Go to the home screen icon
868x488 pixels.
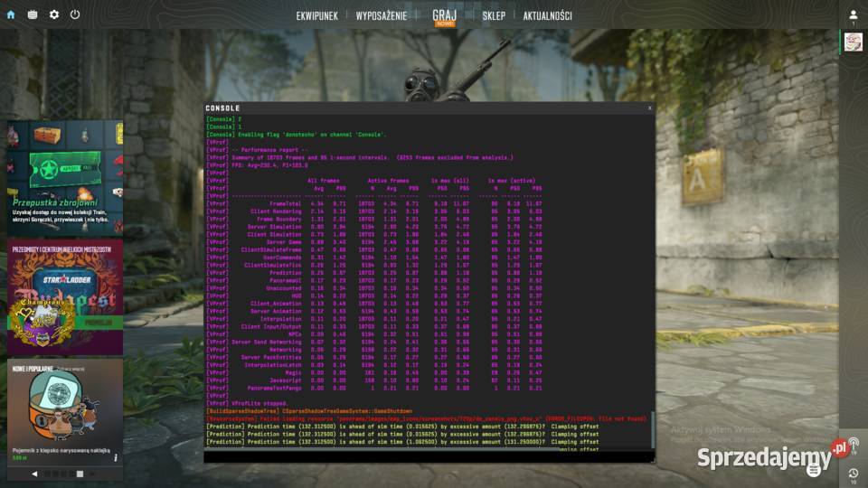[11, 15]
